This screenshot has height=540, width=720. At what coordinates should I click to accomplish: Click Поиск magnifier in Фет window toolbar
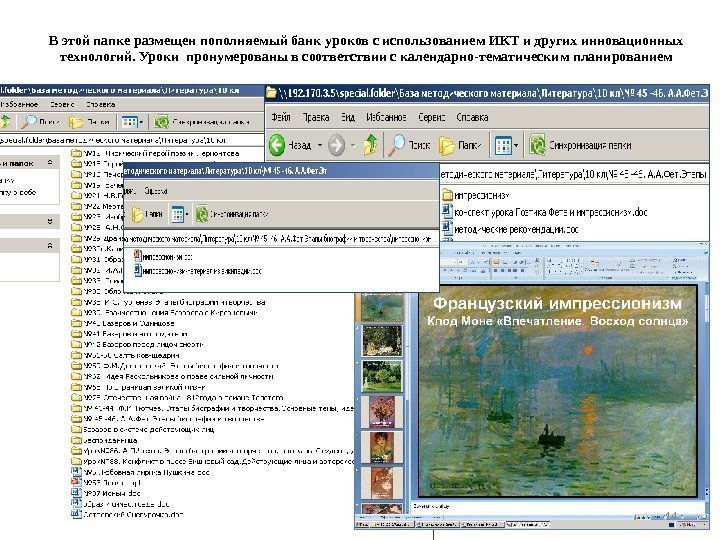(x=397, y=145)
